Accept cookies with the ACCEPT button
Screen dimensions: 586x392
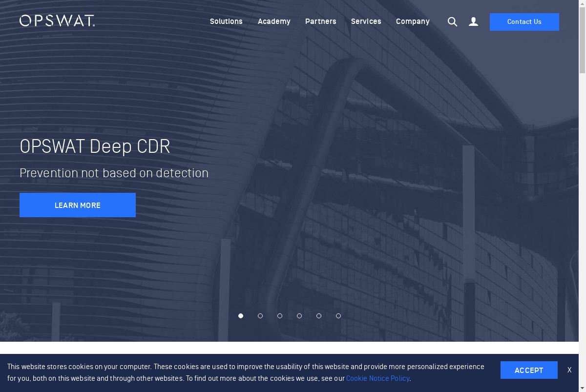pos(529,370)
